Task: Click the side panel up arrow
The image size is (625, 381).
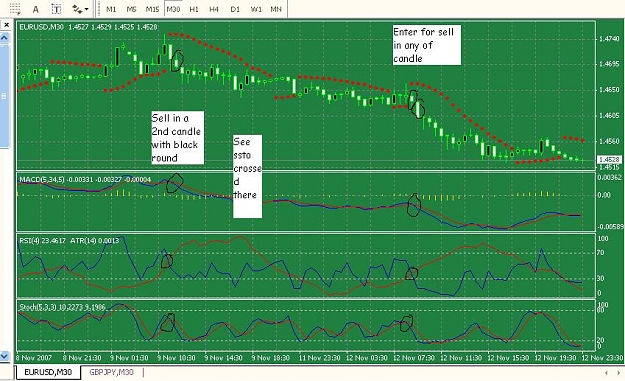Action: click(4, 38)
